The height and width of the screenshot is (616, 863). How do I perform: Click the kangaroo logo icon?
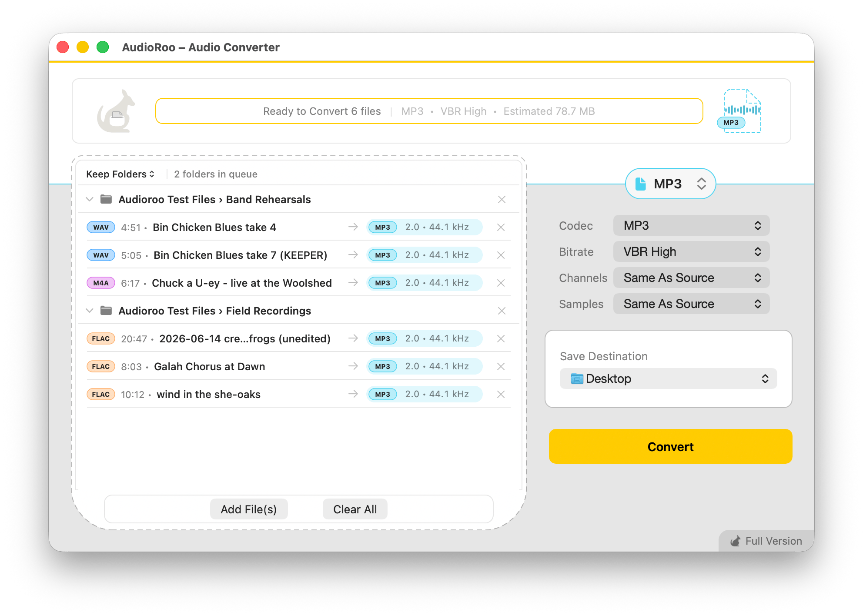tap(116, 111)
